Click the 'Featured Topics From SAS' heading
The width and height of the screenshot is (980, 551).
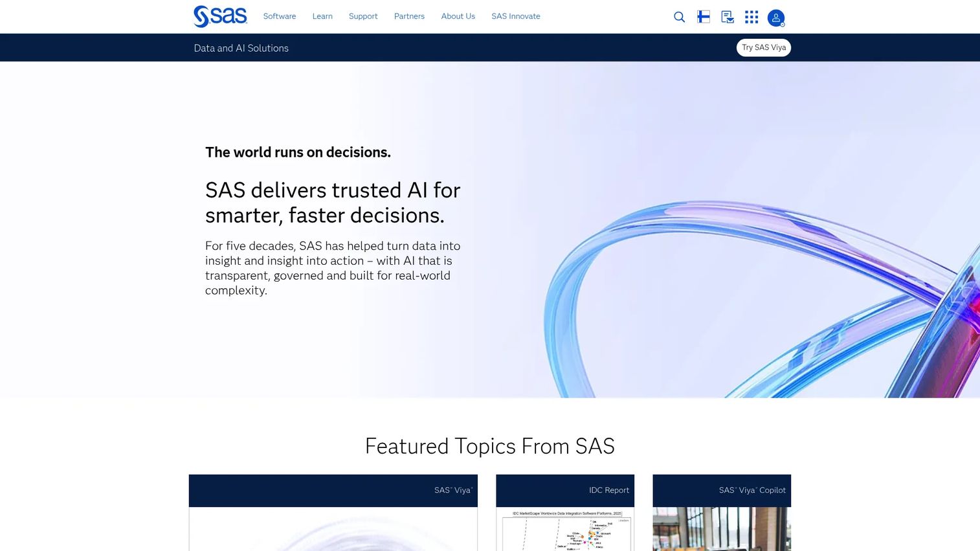[x=490, y=446]
